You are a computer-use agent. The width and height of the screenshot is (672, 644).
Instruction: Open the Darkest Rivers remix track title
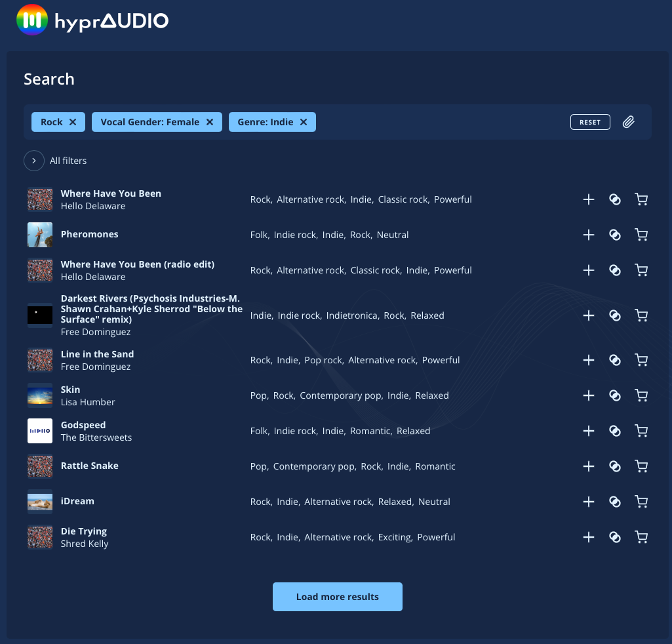[x=151, y=309]
